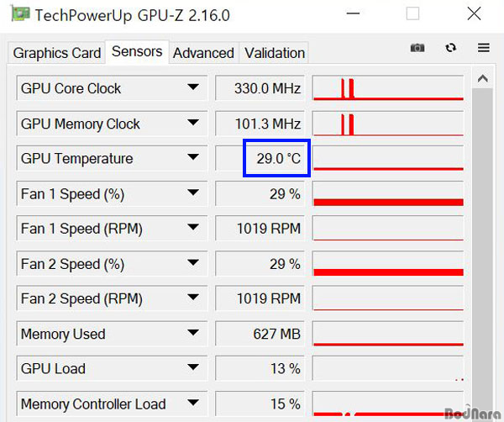Image resolution: width=504 pixels, height=422 pixels.
Task: Expand the GPU Temperature dropdown arrow
Action: (x=194, y=158)
